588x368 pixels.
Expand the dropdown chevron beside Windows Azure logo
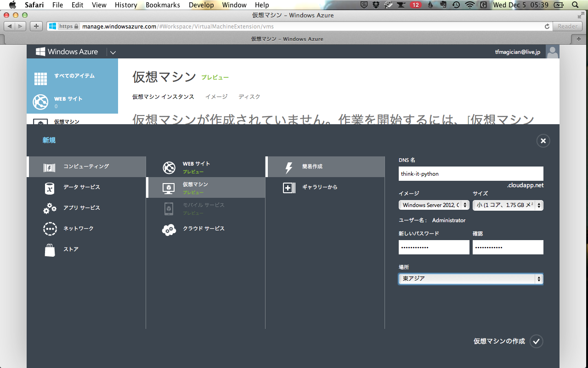coord(113,52)
